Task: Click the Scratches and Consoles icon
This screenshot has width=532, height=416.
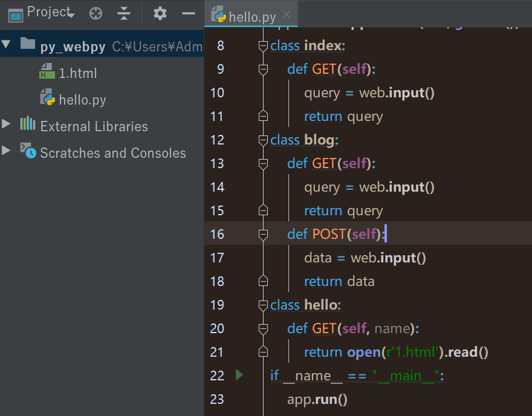Action: point(28,151)
